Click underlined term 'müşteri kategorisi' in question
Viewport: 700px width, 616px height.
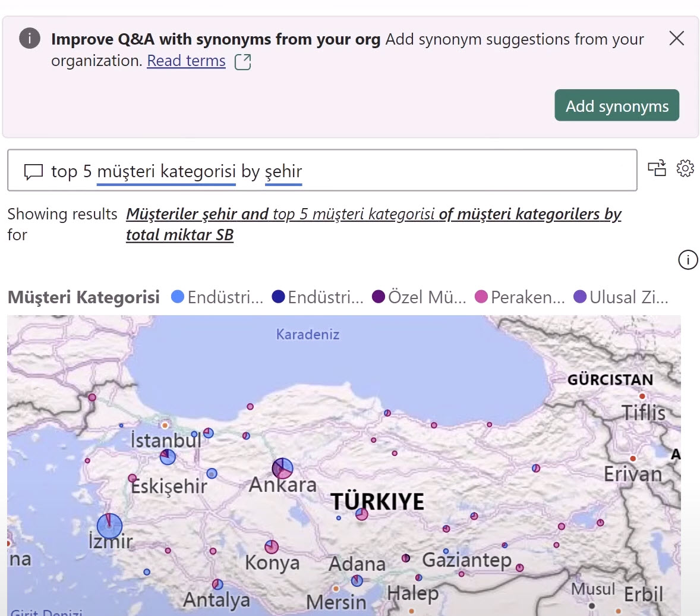click(x=166, y=172)
